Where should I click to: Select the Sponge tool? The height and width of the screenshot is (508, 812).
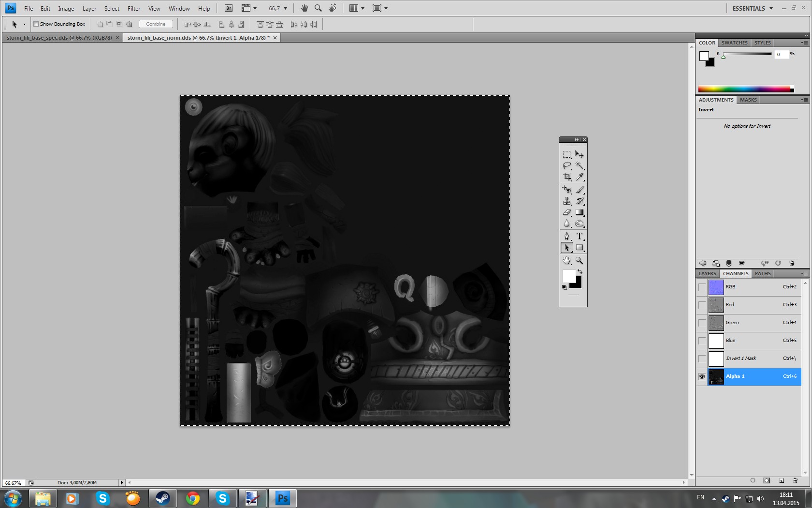point(580,223)
